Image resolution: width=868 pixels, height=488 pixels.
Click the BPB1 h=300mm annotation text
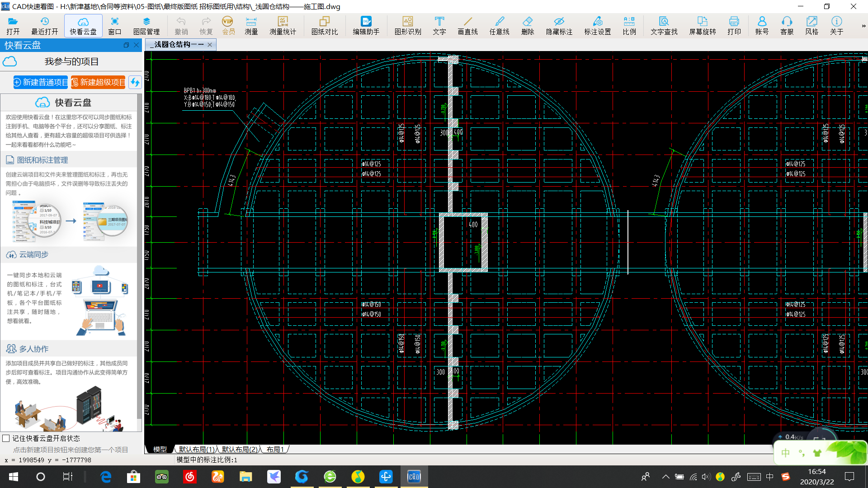click(x=200, y=90)
